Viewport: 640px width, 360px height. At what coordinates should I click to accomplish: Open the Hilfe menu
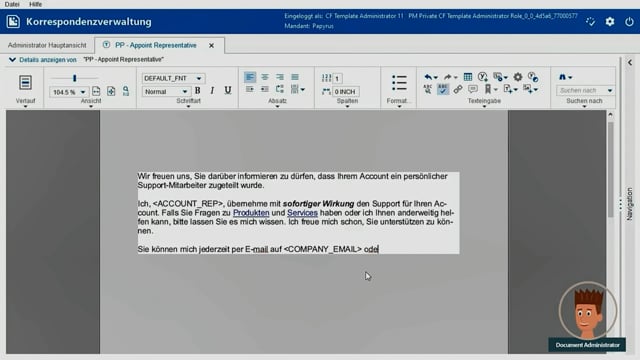[36, 4]
